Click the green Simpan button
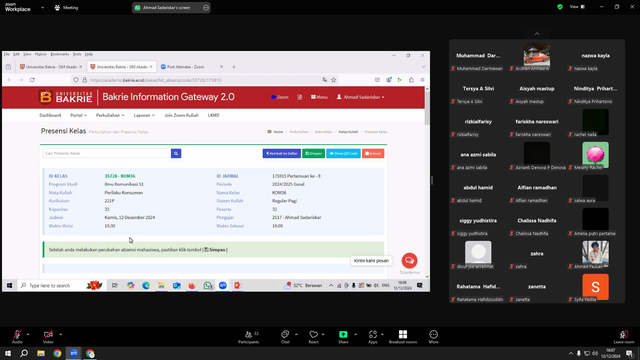 click(313, 153)
